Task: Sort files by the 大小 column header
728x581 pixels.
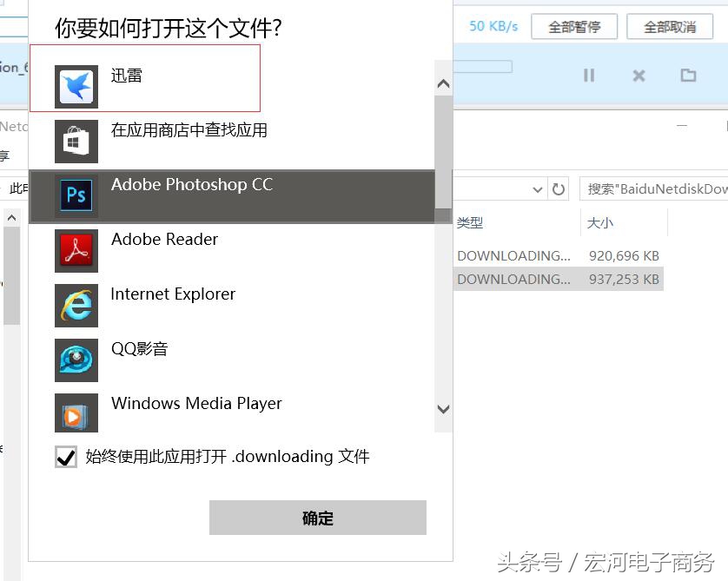Action: pyautogui.click(x=601, y=222)
